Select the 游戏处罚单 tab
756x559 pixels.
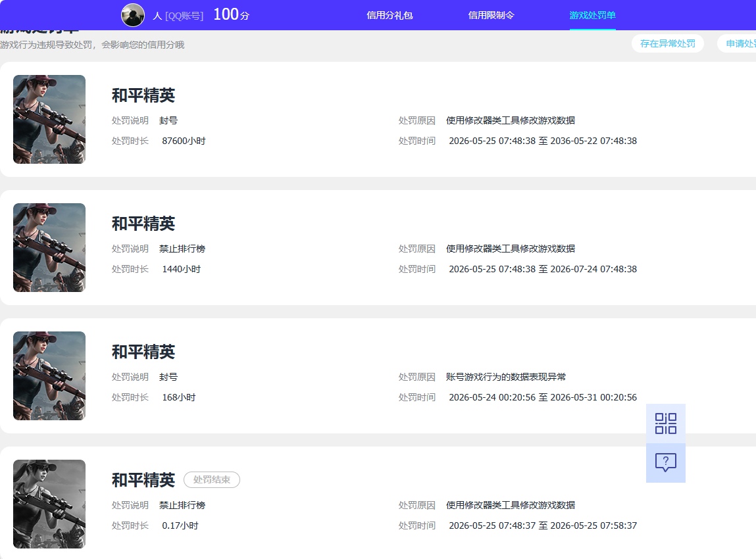(593, 15)
